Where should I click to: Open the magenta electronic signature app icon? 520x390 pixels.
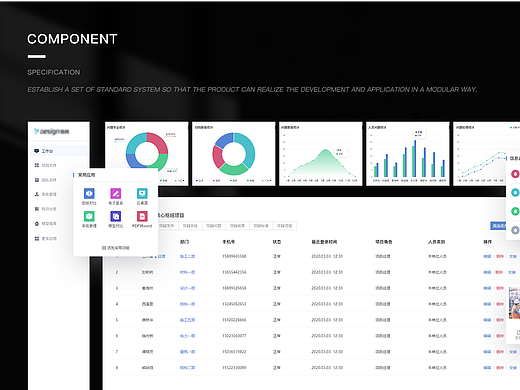click(x=116, y=193)
